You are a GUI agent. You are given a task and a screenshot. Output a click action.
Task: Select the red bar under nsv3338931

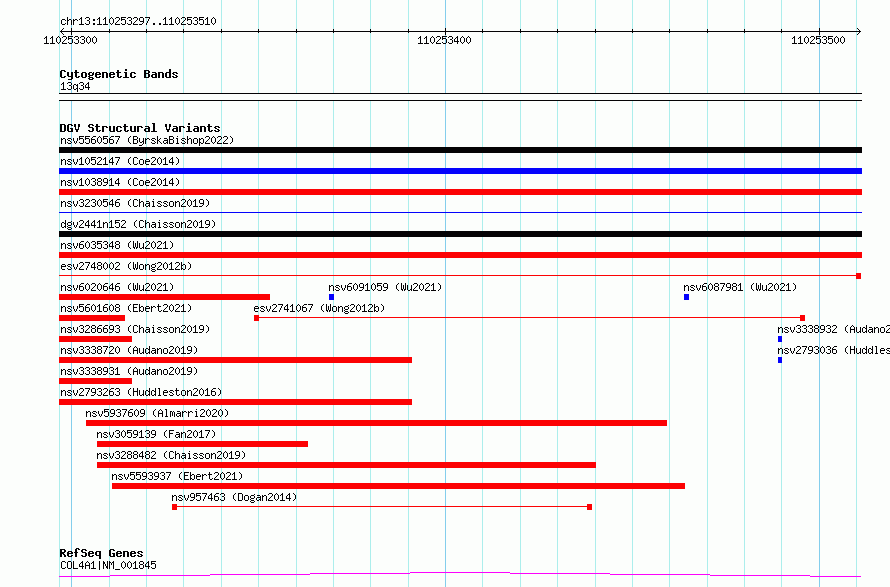95,381
